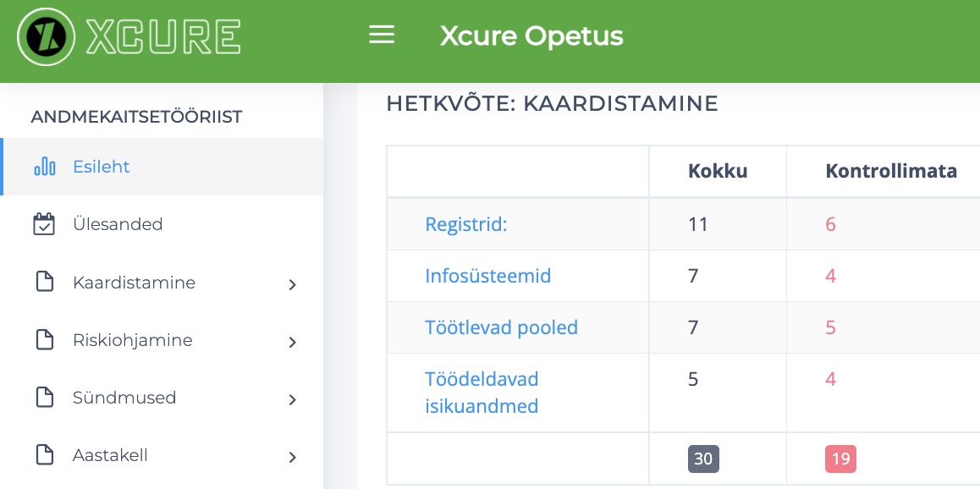Click the Ülesanded calendar icon
980x489 pixels.
44,224
